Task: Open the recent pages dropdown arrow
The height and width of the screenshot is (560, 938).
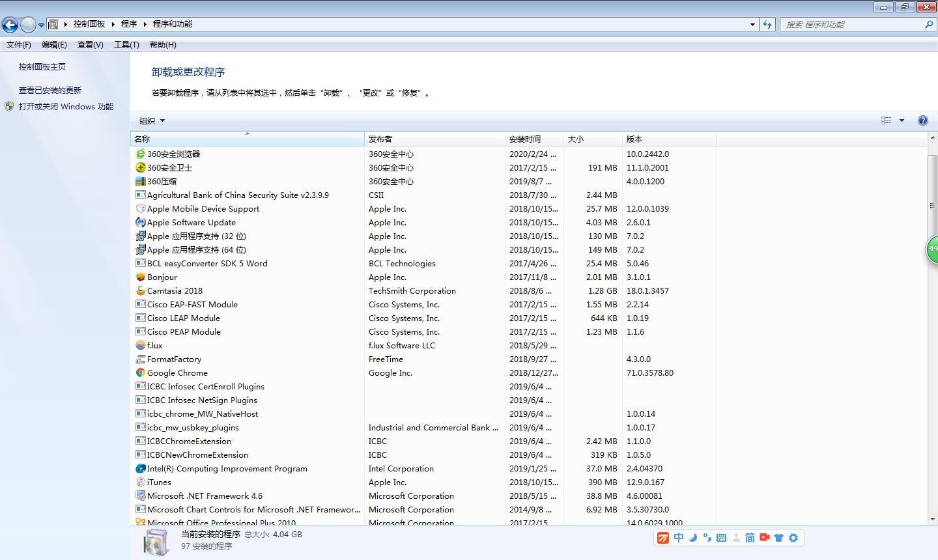Action: pos(41,25)
